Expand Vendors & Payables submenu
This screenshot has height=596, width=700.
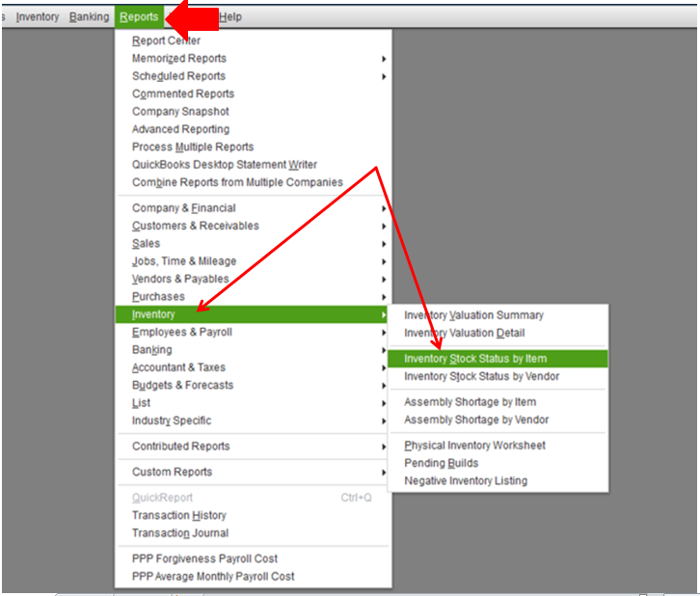[254, 279]
